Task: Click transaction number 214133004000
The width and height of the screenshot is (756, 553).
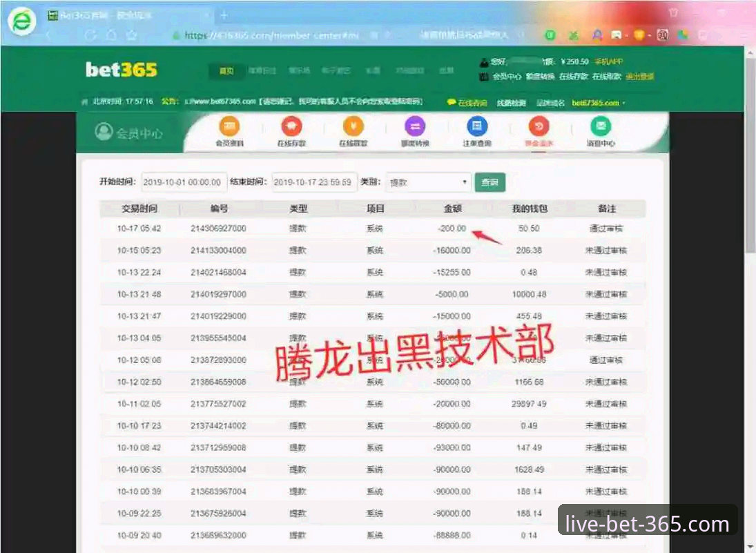Action: (218, 251)
